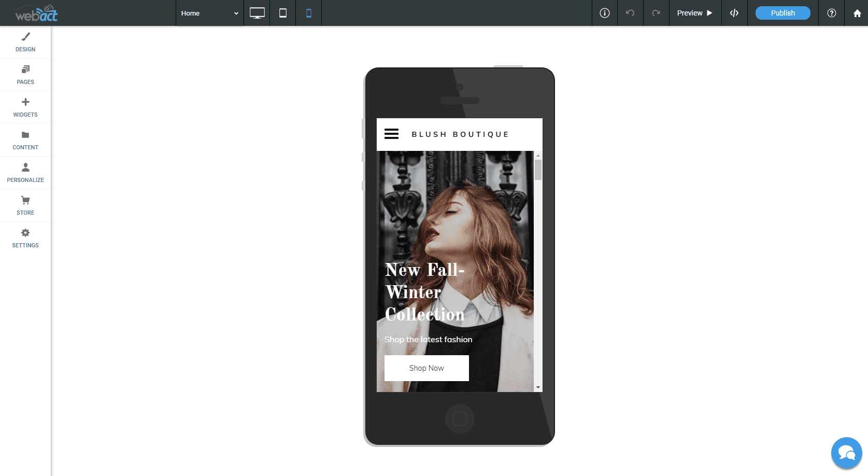Switch to tablet preview mode
This screenshot has width=868, height=476.
point(282,13)
